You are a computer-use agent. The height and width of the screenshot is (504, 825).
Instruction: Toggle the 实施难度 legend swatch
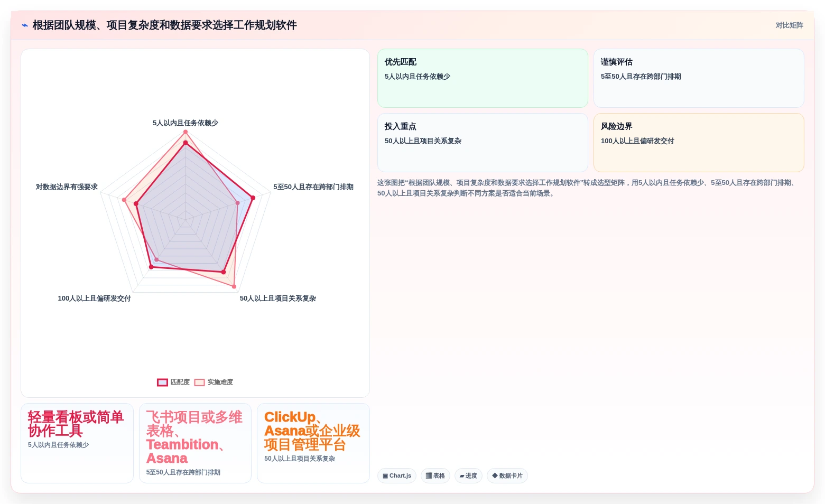click(x=200, y=382)
